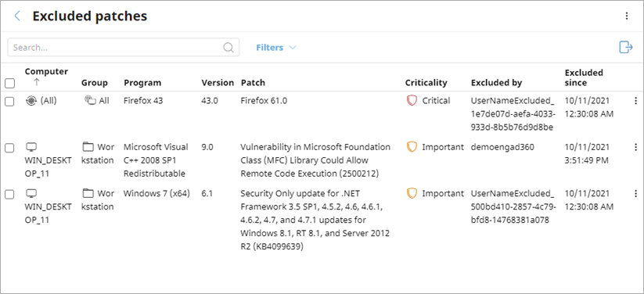Click the UserNameExcluded_500bd410 user cell
The image size is (644, 294).
tap(513, 206)
